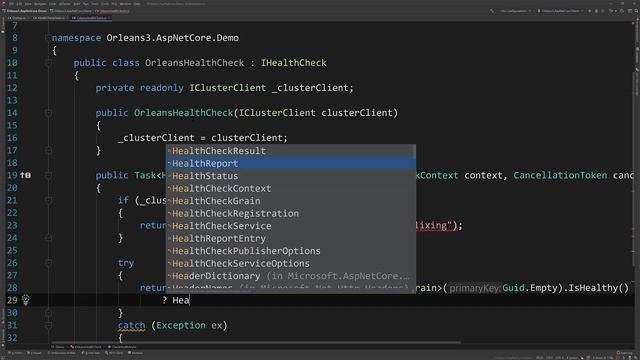Click Guid in Guid.Empty on line 28
Viewport: 640px width, 360px height.
(x=513, y=288)
